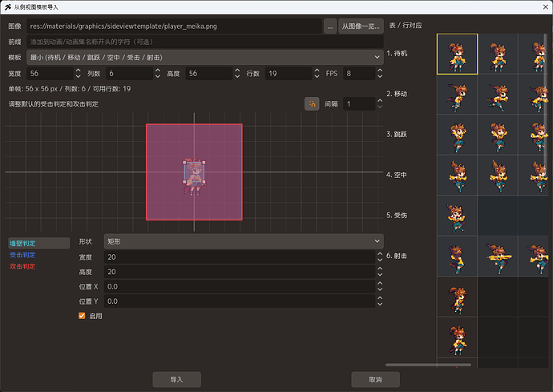Screen dimensions: 553x392
Task: Increase collision 宽度 20 with up arrow
Action: coord(380,253)
